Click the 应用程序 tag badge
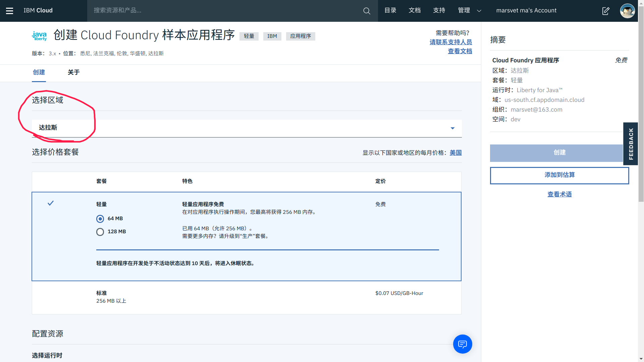Image resolution: width=644 pixels, height=362 pixels. (x=301, y=36)
